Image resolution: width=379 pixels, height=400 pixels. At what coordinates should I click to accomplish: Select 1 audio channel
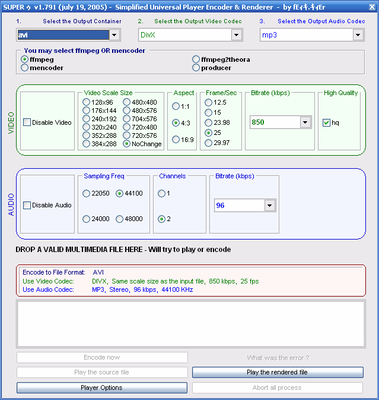(x=162, y=193)
